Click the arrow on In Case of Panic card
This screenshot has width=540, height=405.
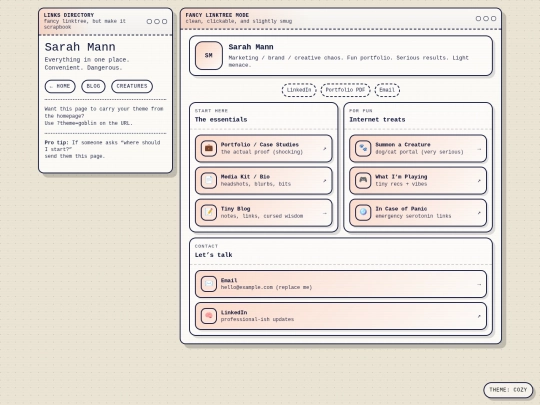click(479, 213)
